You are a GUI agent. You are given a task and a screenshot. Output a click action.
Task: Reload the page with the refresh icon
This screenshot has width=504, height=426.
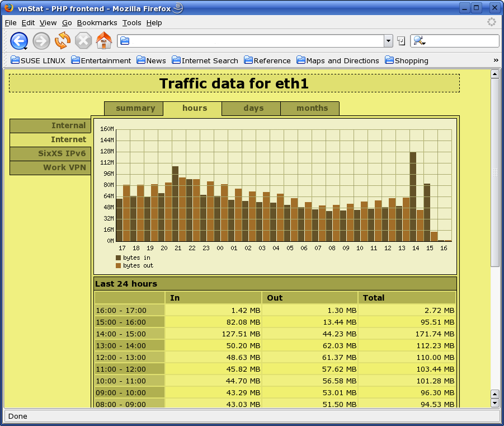tap(63, 41)
